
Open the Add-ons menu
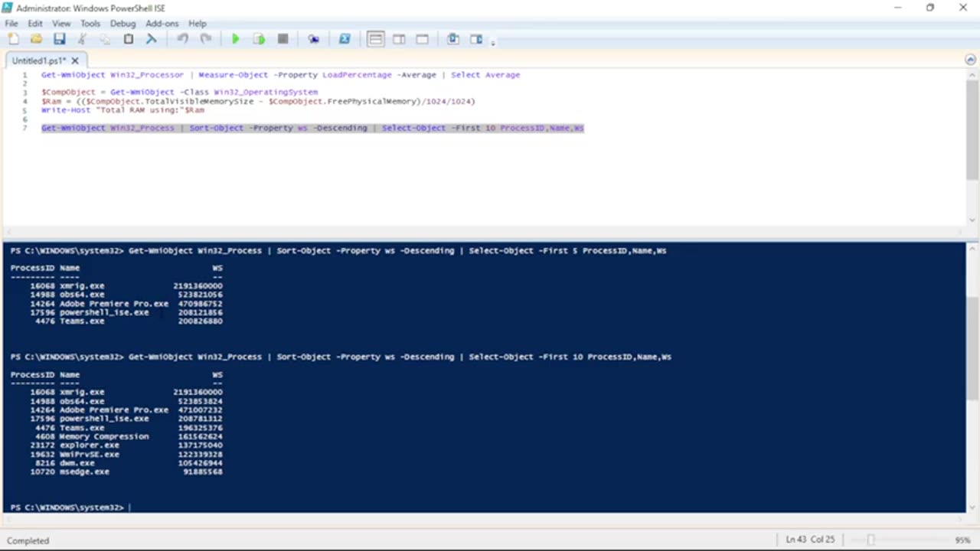tap(162, 24)
